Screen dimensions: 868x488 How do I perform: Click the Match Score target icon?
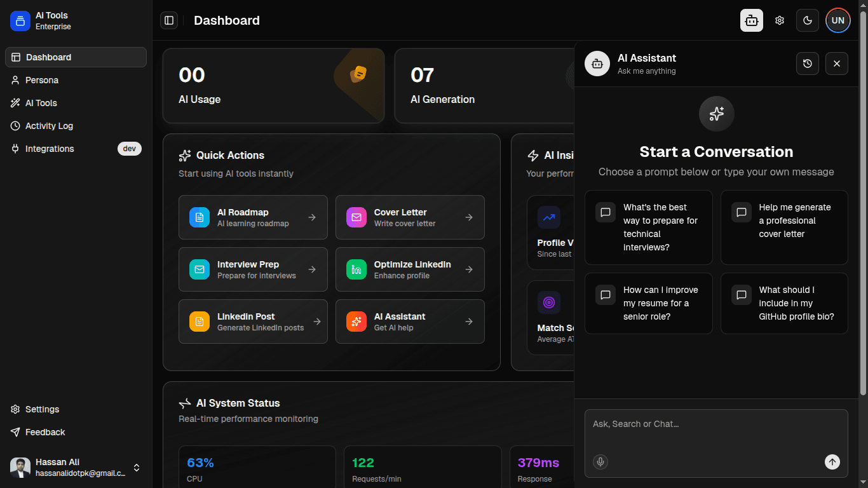[x=549, y=302]
